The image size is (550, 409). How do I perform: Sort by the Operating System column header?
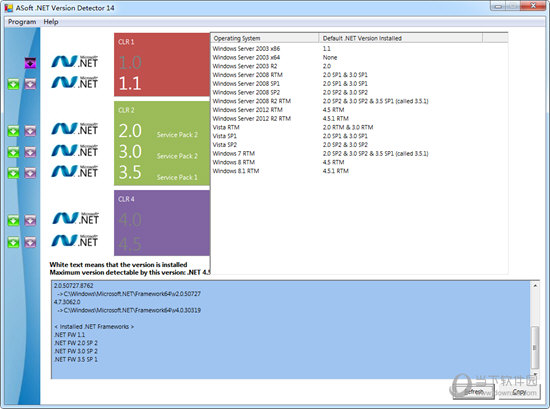265,38
